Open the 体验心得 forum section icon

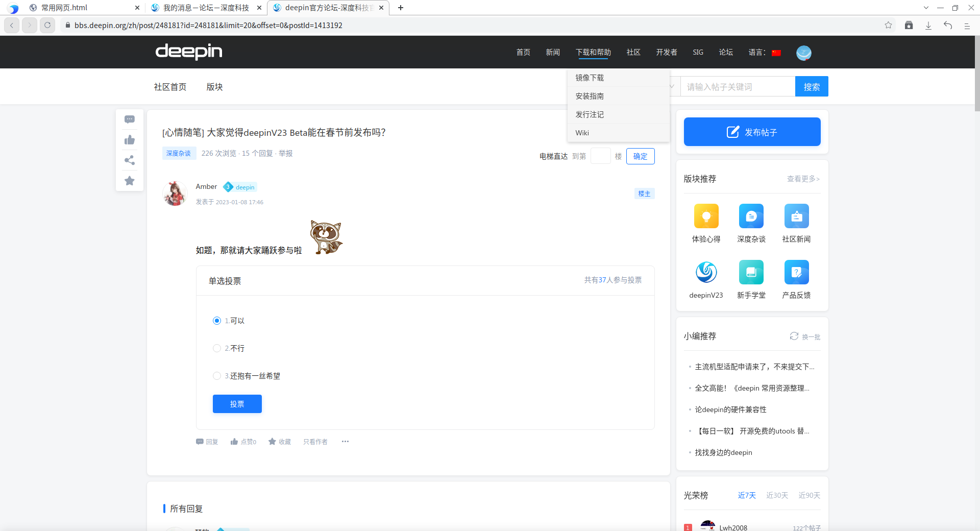coord(706,216)
